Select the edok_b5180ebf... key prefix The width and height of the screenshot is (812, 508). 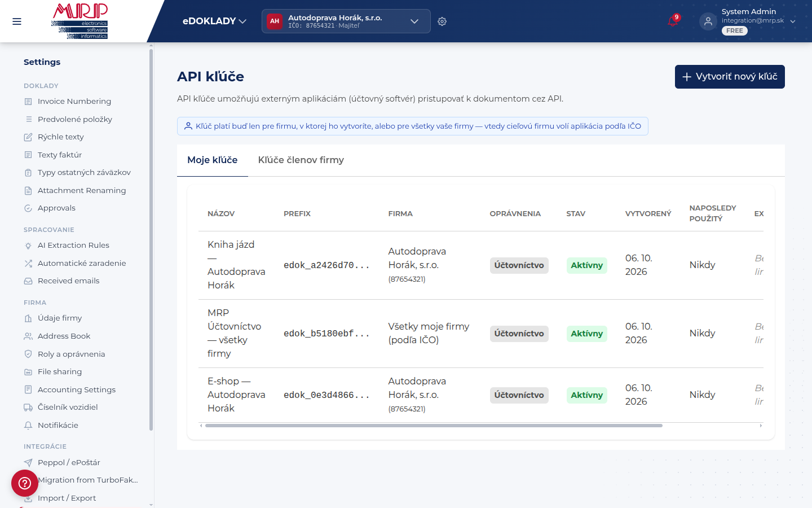pos(326,334)
